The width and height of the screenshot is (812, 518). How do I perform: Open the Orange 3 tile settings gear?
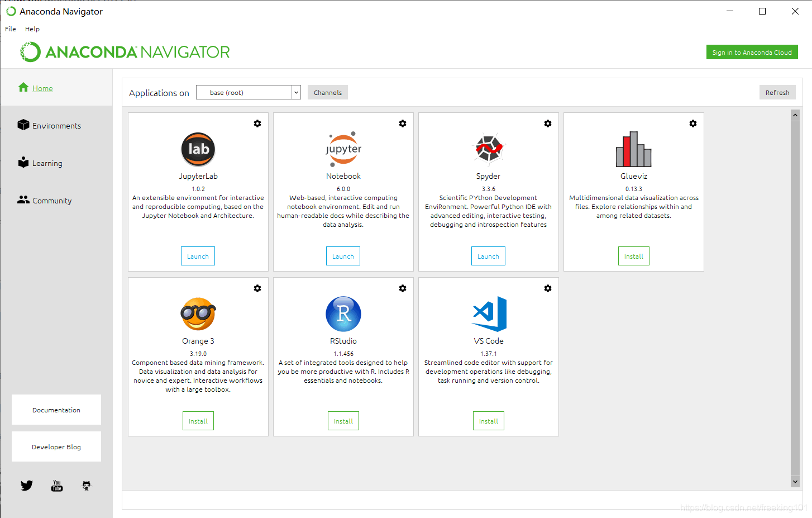coord(257,288)
